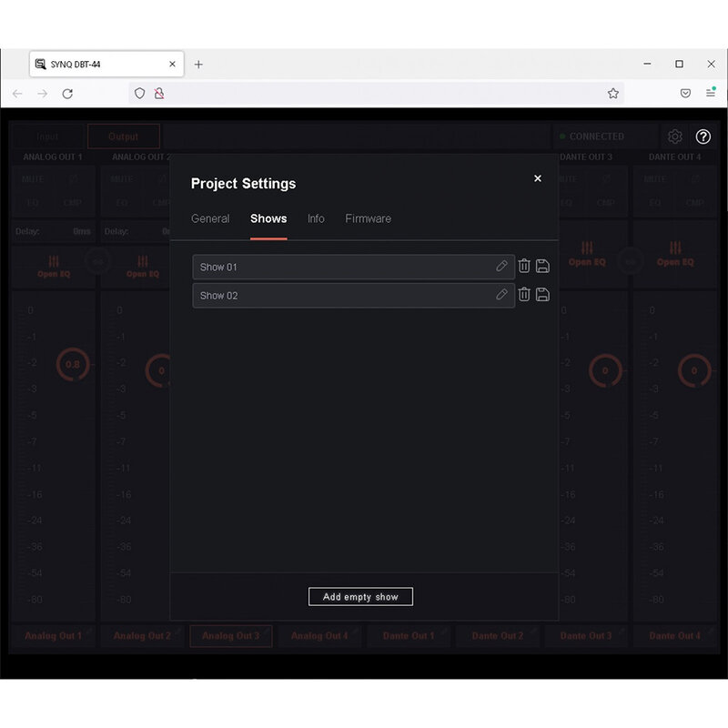
Task: Switch to the Info tab
Action: click(x=316, y=218)
